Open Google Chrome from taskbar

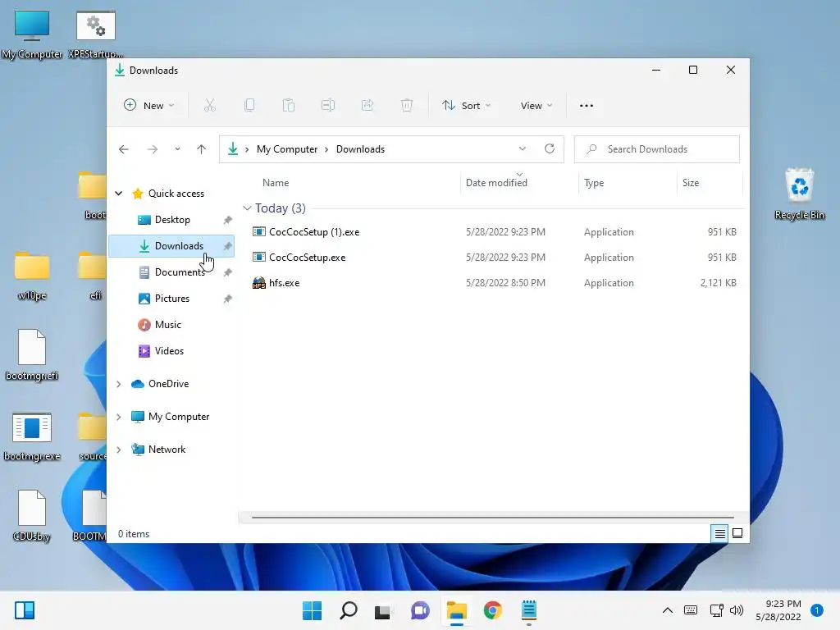point(492,610)
